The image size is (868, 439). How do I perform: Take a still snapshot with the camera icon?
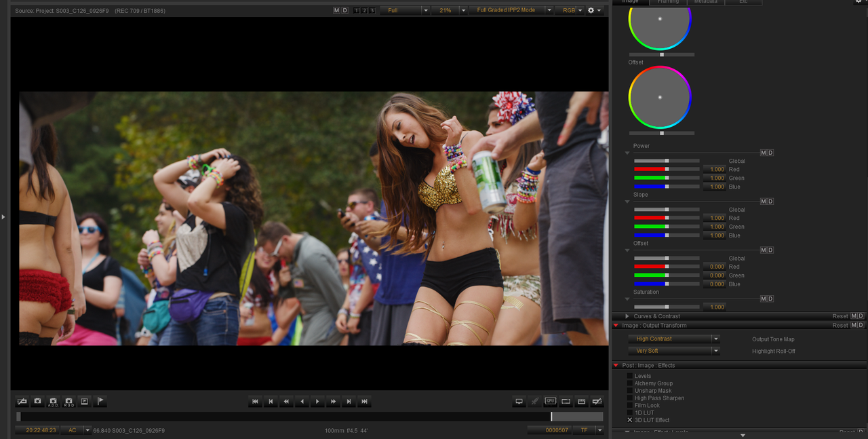[37, 402]
